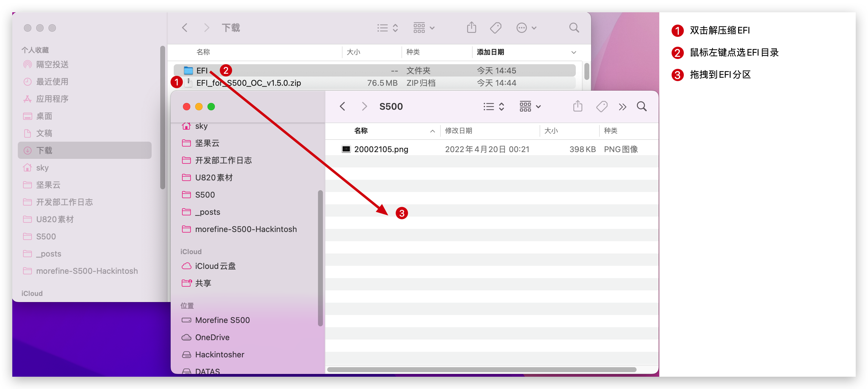Open search in the S500 window
The height and width of the screenshot is (389, 868).
tap(641, 107)
